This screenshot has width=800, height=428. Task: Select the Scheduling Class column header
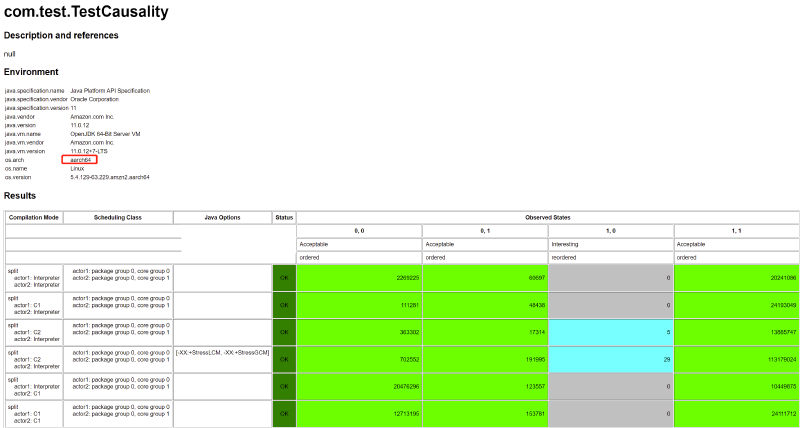pos(119,217)
